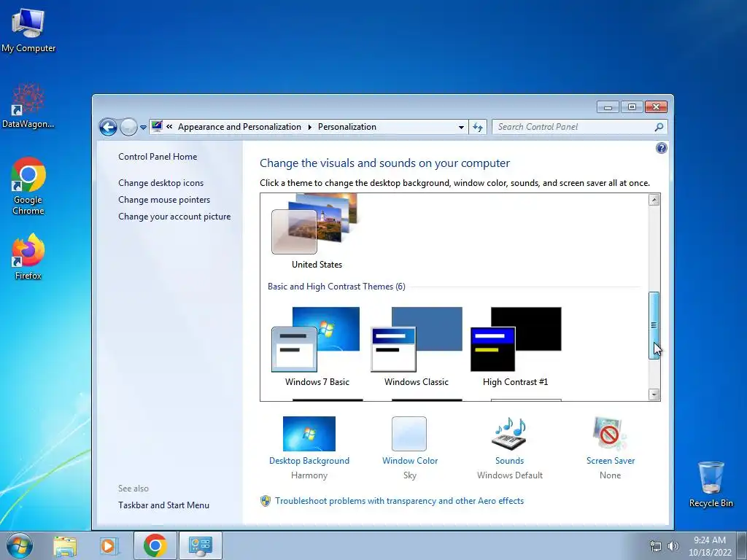Image resolution: width=747 pixels, height=560 pixels.
Task: Open the breadcrumb double-chevron overflow
Action: point(169,127)
